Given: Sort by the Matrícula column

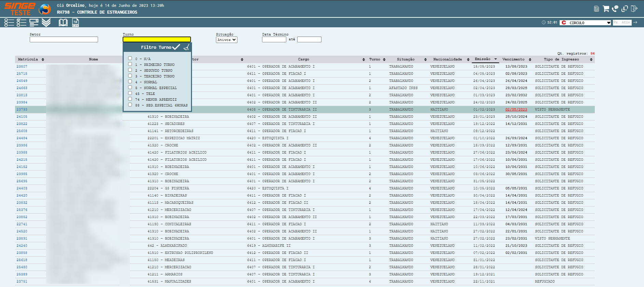Looking at the screenshot, I should coord(31,59).
